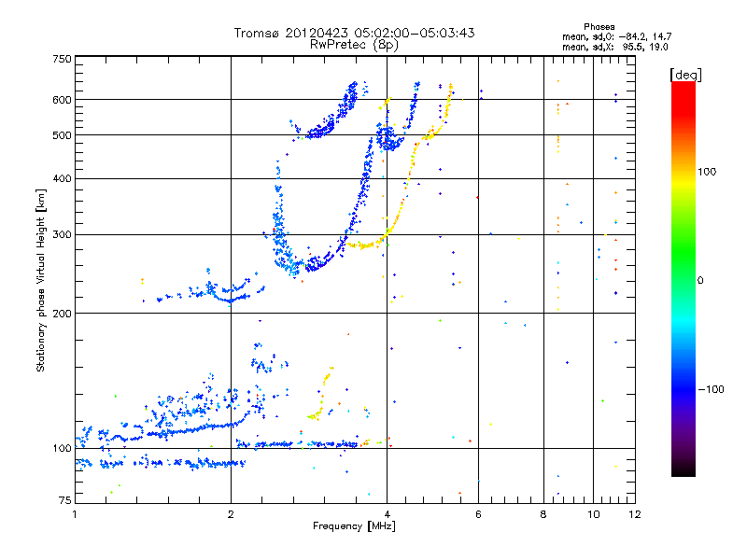Select the 'RwPretec (8p)' subtitle text
The image size is (747, 560).
tap(354, 45)
